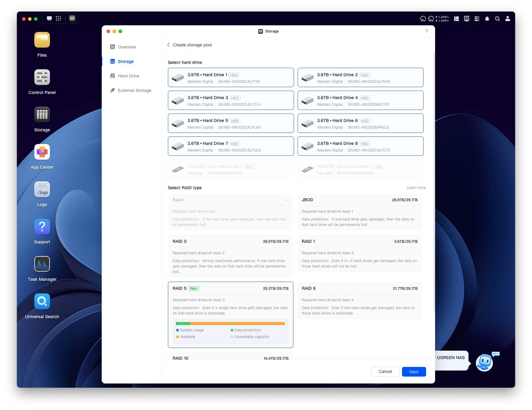Toggle selection of Hard Drive 2
The height and width of the screenshot is (410, 532).
[x=360, y=77]
